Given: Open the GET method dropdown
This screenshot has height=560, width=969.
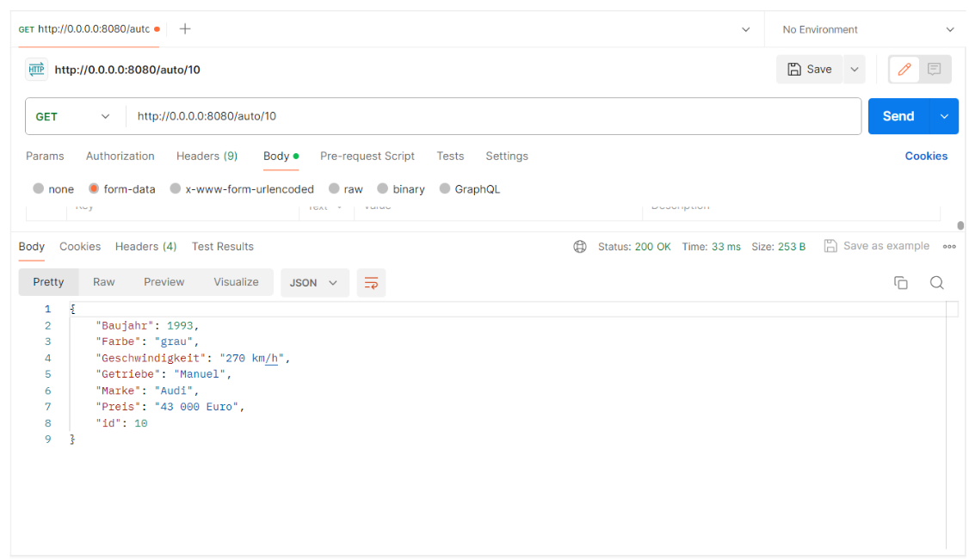Looking at the screenshot, I should click(73, 116).
